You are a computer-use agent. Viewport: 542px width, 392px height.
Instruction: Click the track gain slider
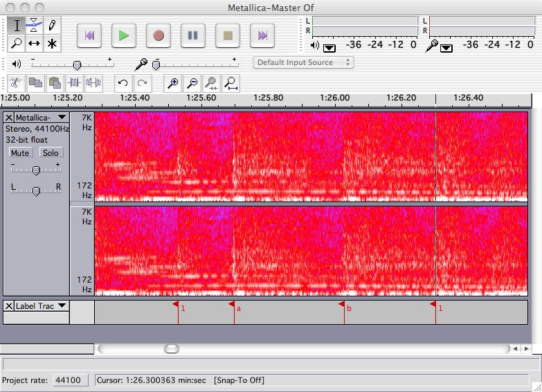(36, 170)
